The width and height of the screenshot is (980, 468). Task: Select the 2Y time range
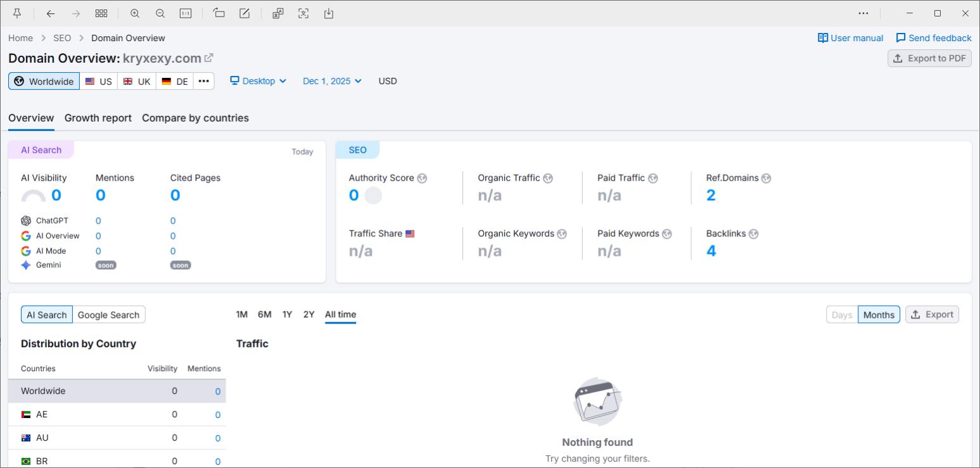coord(309,315)
